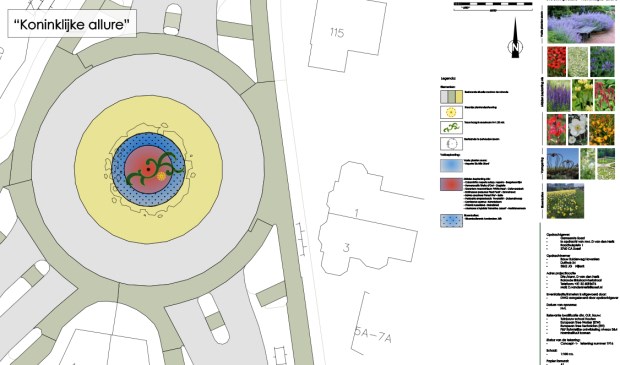Pick the blue gradient legend swatch
This screenshot has height=365, width=620.
(451, 165)
